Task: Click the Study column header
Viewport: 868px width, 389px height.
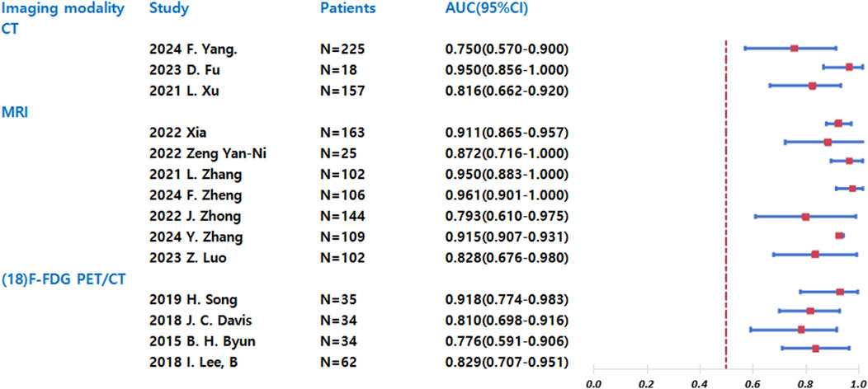Action: click(169, 9)
